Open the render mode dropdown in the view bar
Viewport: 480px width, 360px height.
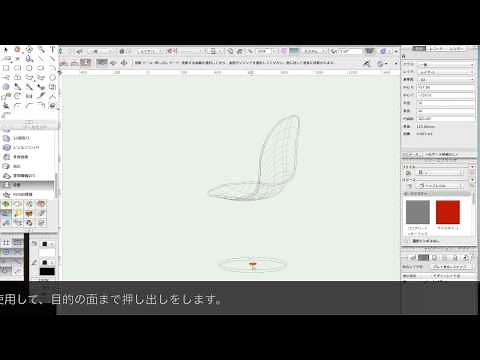pos(315,51)
